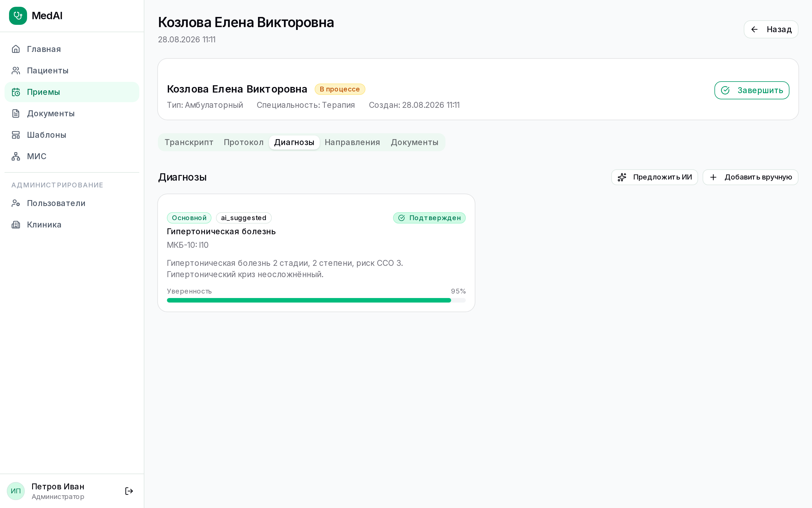This screenshot has width=812, height=508.
Task: Click the checkmark icon in Завершить
Action: (x=725, y=90)
